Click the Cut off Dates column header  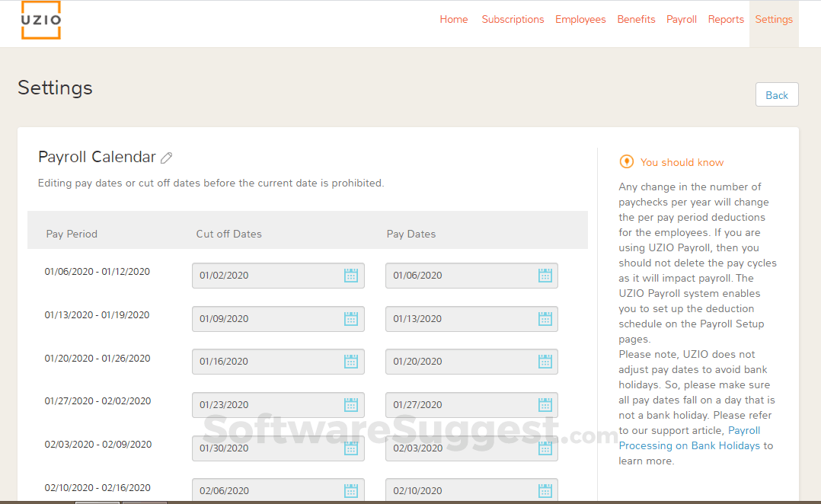click(x=228, y=234)
